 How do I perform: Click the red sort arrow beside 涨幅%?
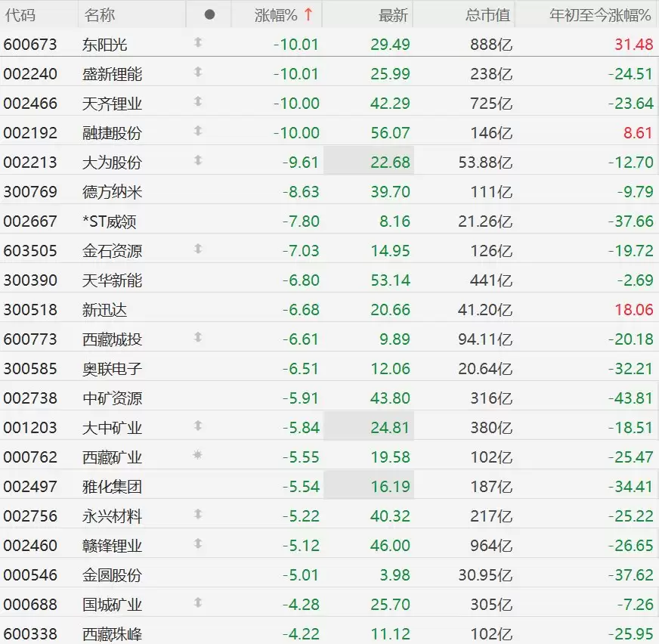click(x=308, y=14)
